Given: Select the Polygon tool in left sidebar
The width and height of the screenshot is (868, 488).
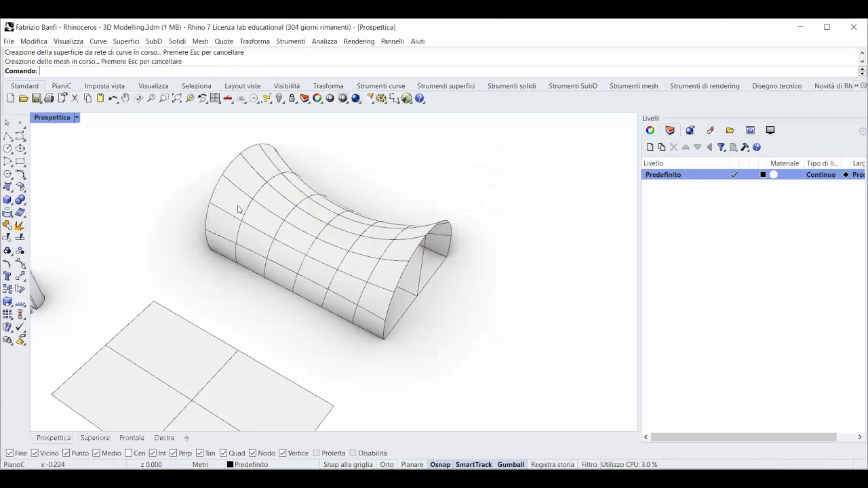Looking at the screenshot, I should click(7, 174).
